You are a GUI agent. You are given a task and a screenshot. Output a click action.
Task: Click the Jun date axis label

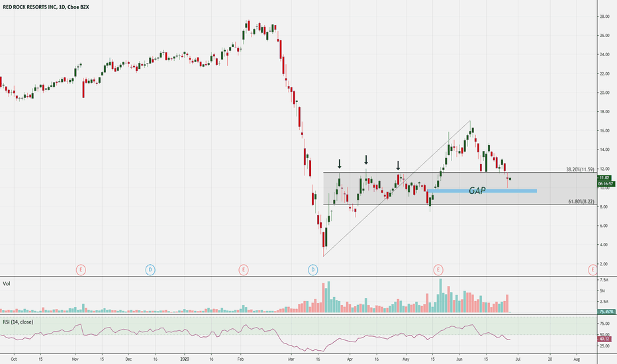(459, 359)
